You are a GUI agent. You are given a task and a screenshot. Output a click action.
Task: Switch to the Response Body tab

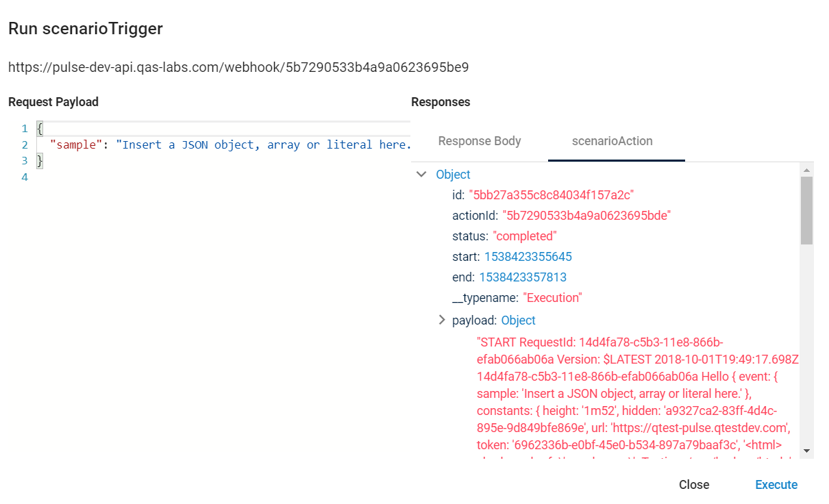[x=480, y=141]
